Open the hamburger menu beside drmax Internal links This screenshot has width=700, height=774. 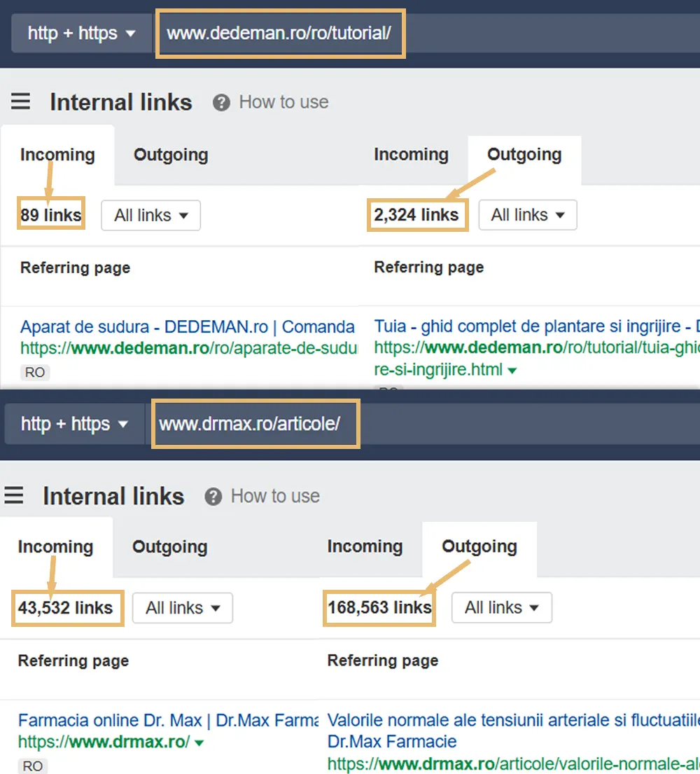point(13,497)
